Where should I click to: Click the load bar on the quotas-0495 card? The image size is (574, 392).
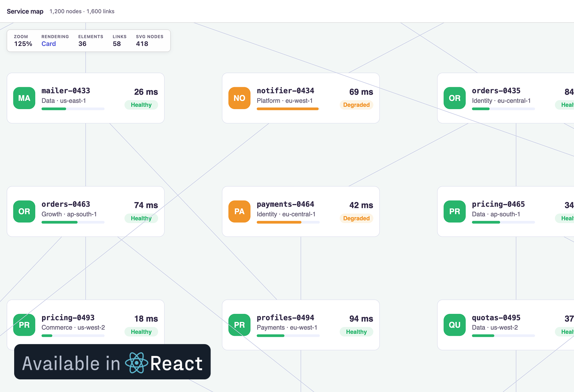[504, 336]
